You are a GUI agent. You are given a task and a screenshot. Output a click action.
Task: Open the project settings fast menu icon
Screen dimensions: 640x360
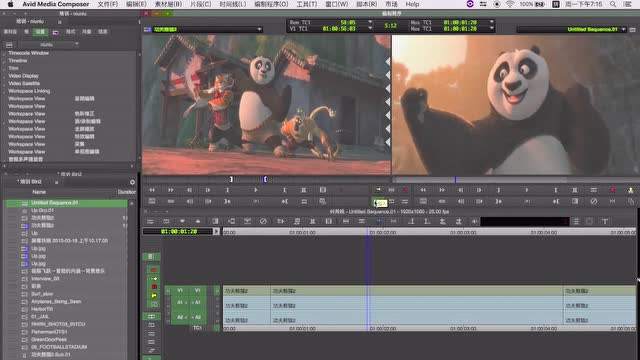[9, 44]
